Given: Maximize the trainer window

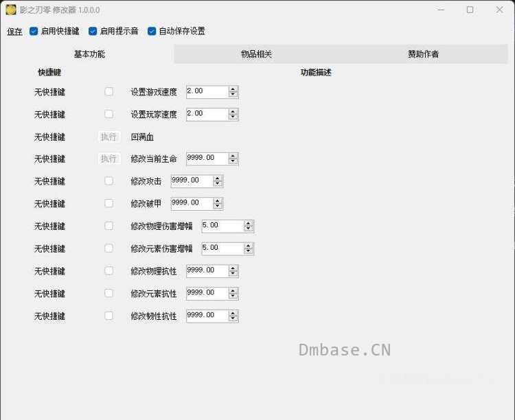Looking at the screenshot, I should coord(470,10).
